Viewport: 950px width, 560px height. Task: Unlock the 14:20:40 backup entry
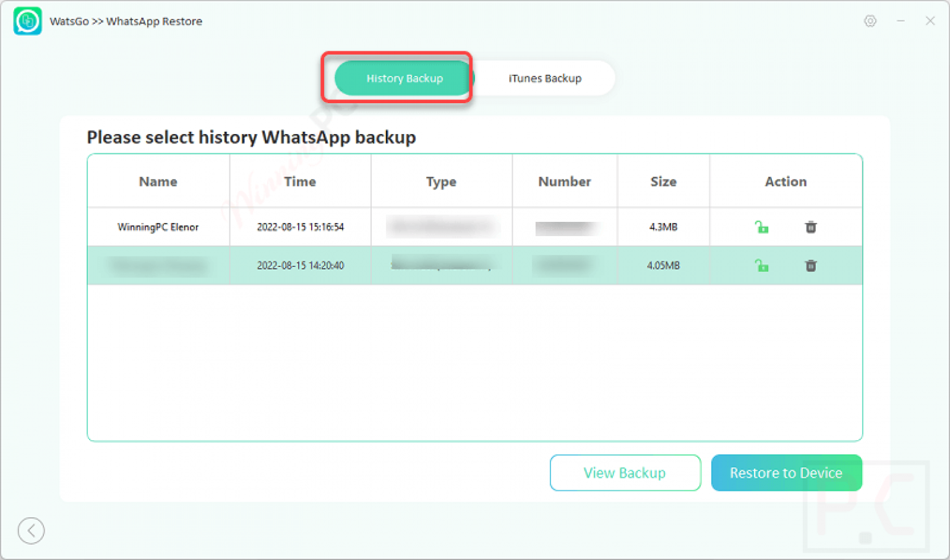pos(761,265)
